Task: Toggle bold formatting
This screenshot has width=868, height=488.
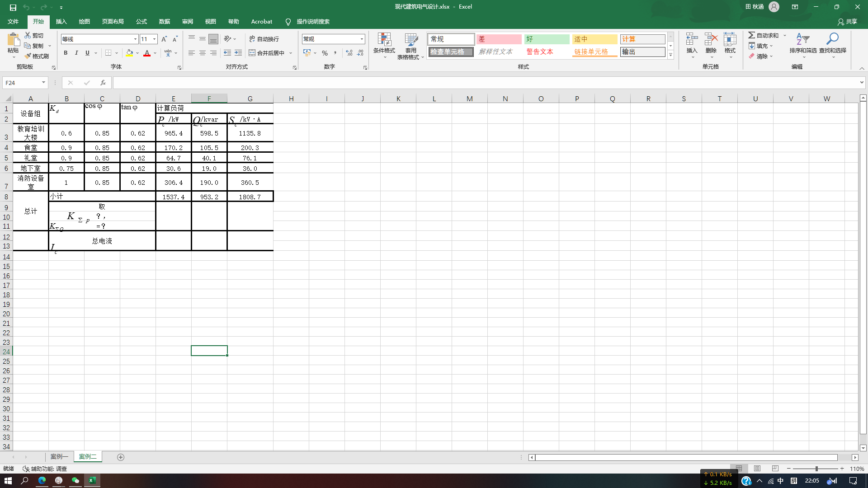Action: click(66, 53)
